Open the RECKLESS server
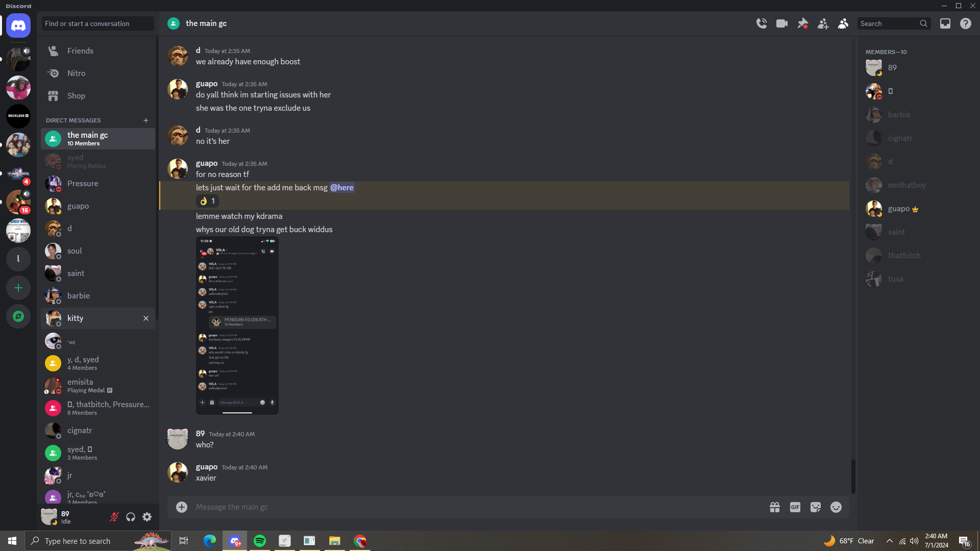This screenshot has width=980, height=551. click(18, 116)
